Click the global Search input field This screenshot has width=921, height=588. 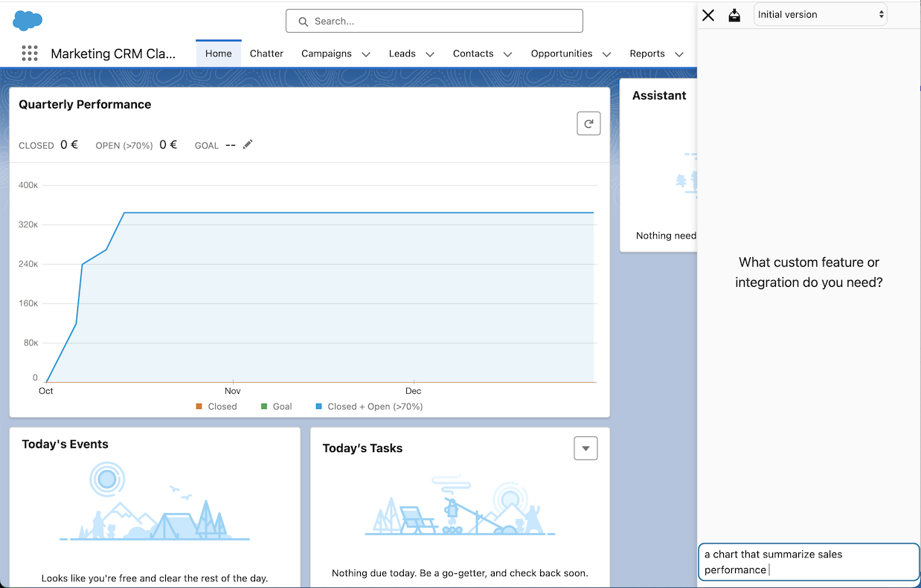click(x=443, y=22)
